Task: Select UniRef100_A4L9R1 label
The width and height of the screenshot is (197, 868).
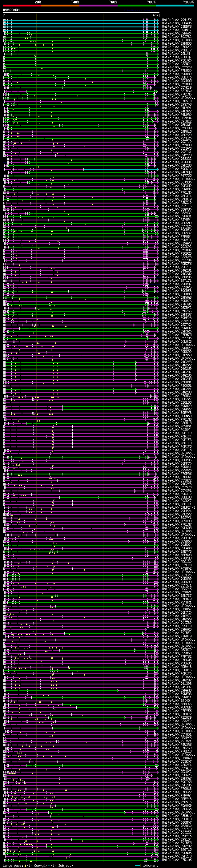Action: click(177, 108)
